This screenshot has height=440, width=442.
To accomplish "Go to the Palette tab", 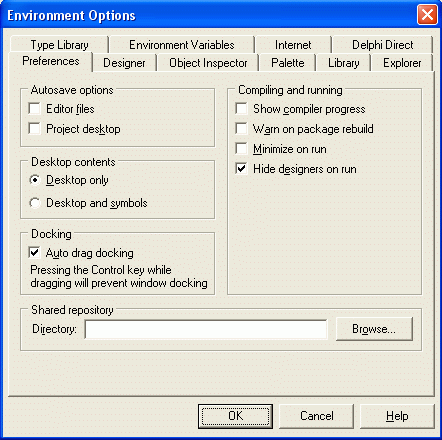I will (x=288, y=63).
